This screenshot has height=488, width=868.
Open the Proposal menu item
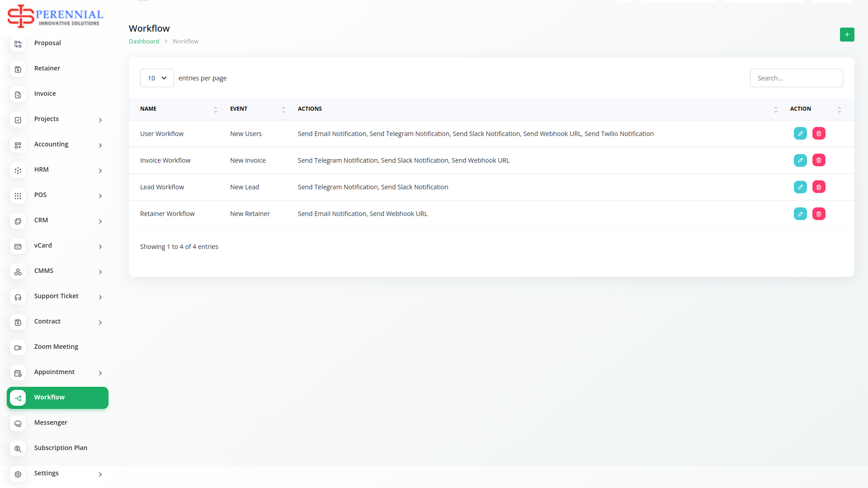click(x=47, y=43)
